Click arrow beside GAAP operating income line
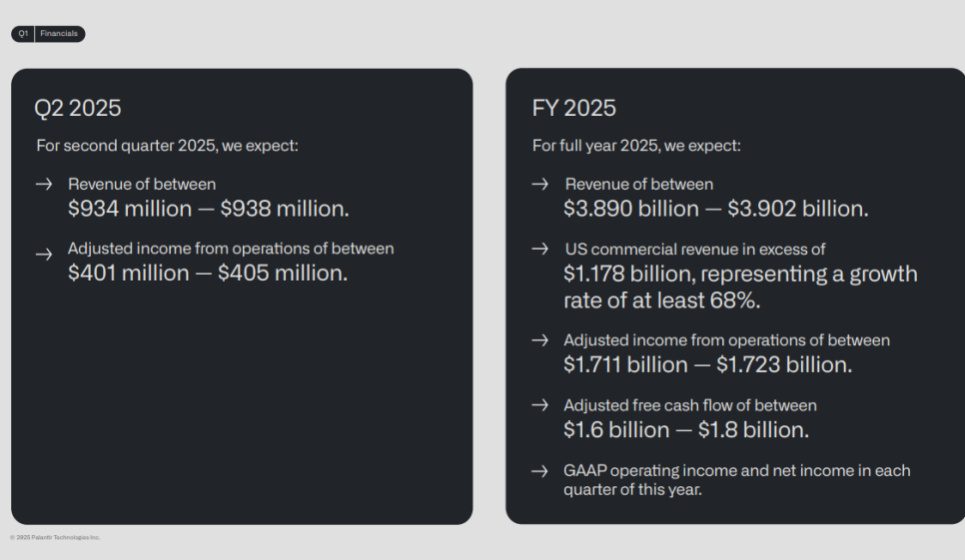Image resolution: width=965 pixels, height=560 pixels. tap(539, 471)
